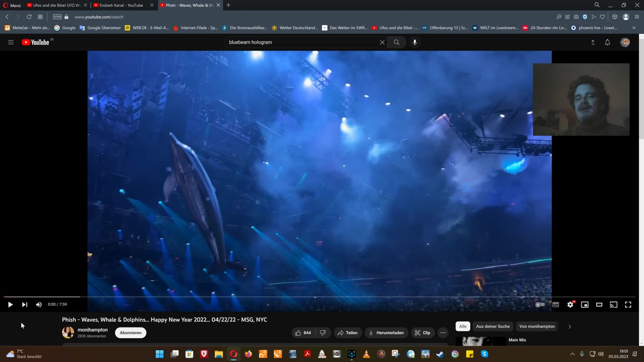Open YouTube notifications bell
The image size is (644, 362).
point(607,42)
